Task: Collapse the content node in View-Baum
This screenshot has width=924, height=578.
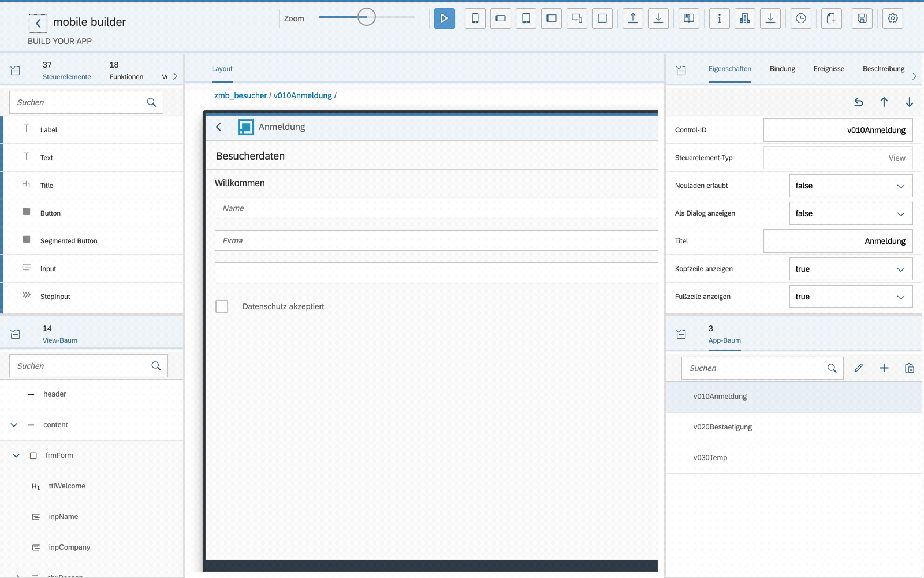Action: (x=14, y=425)
